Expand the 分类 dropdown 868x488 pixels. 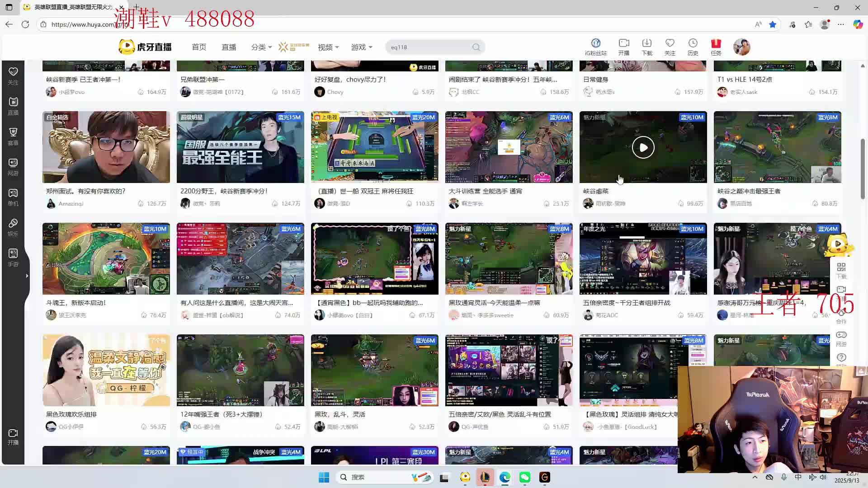click(261, 47)
